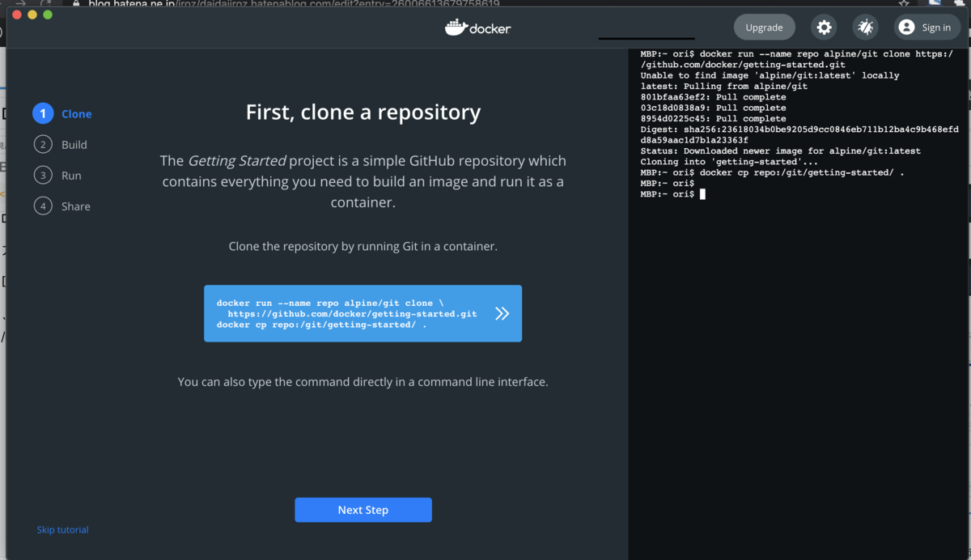Image resolution: width=971 pixels, height=560 pixels.
Task: Click 'latest: Pulling from alpine/git' line
Action: pyautogui.click(x=724, y=86)
